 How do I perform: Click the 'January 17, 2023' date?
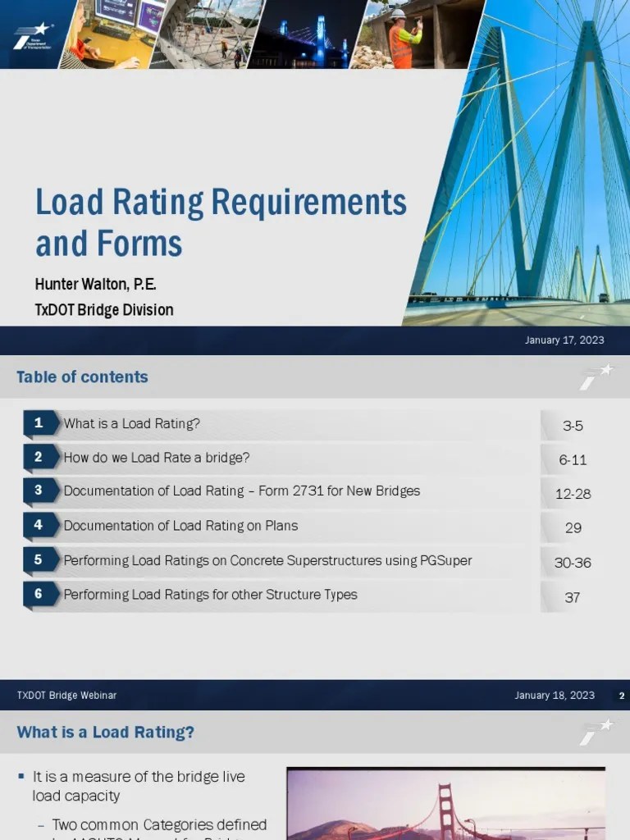click(x=564, y=340)
